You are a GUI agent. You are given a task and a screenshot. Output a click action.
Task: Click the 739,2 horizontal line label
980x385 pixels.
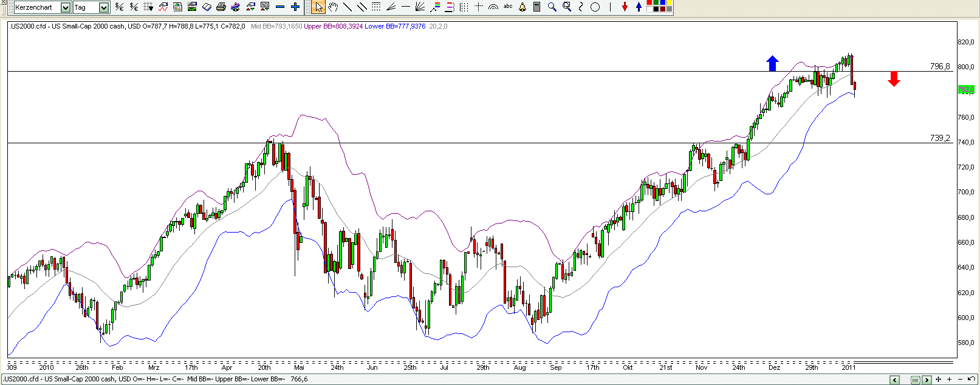click(940, 138)
